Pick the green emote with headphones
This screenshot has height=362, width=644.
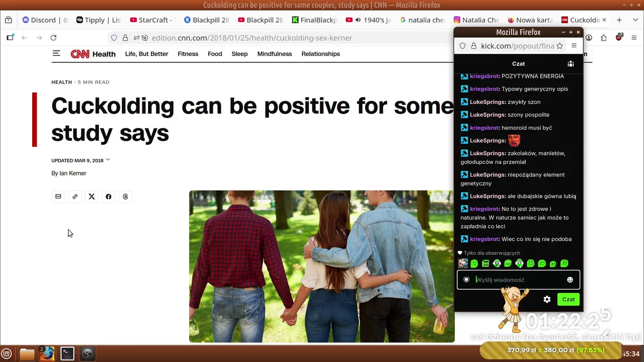519,263
